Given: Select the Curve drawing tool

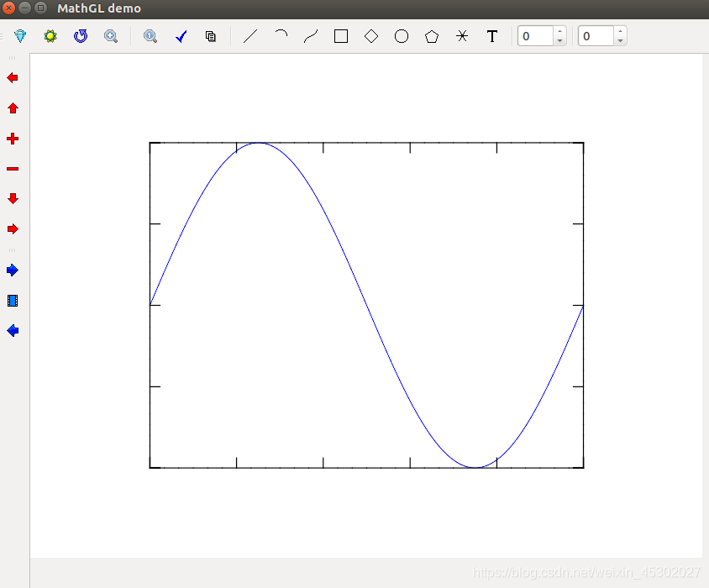Looking at the screenshot, I should pyautogui.click(x=310, y=36).
